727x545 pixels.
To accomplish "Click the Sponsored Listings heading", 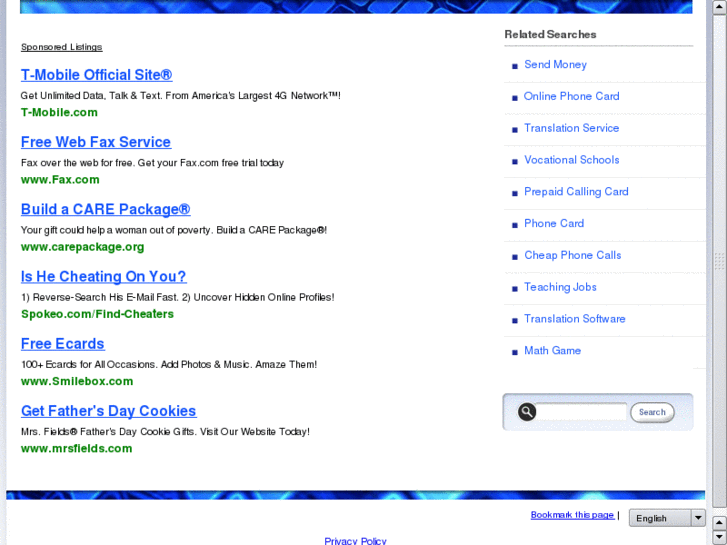I will coord(62,47).
